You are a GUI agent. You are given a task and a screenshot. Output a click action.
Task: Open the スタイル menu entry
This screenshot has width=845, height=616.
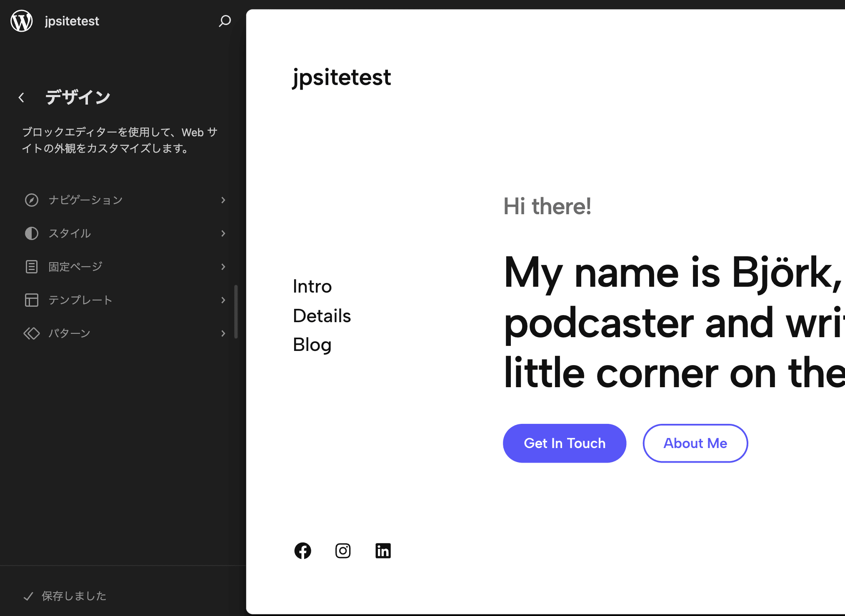[70, 233]
